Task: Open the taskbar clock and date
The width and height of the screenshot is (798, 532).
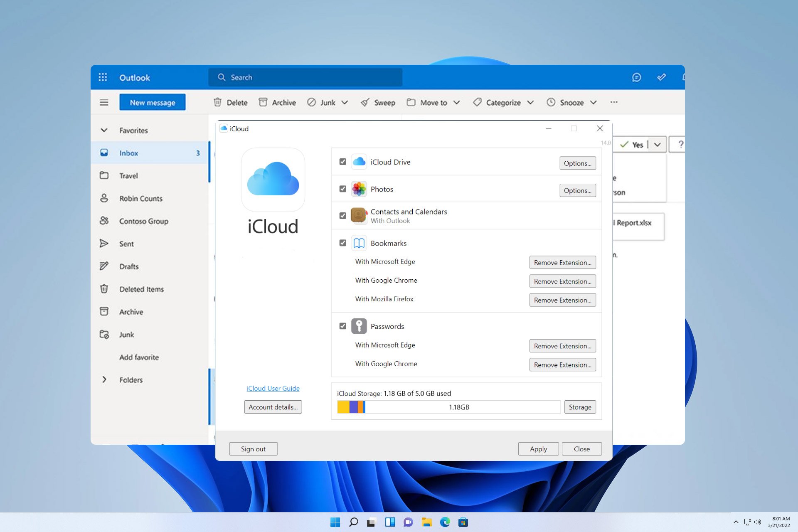Action: 778,522
